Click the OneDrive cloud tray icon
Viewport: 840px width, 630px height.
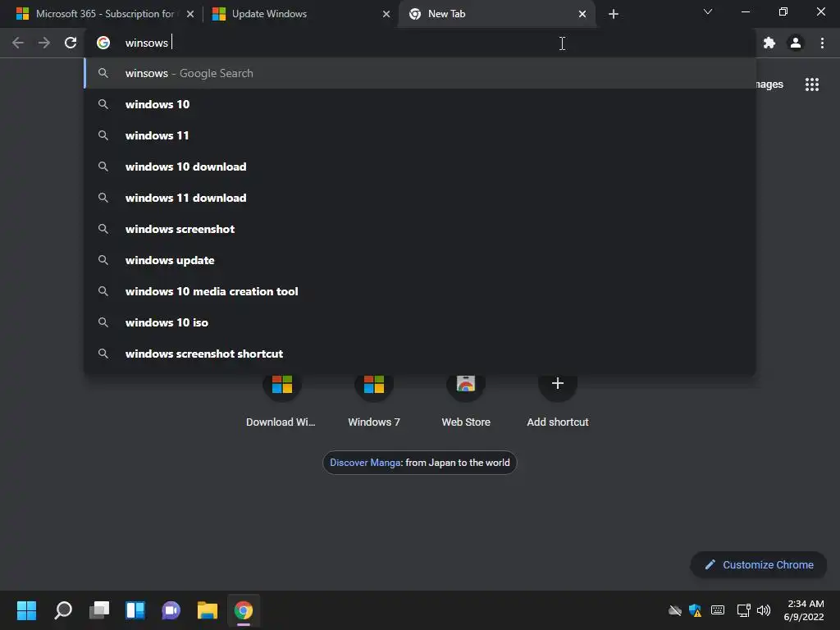coord(675,610)
